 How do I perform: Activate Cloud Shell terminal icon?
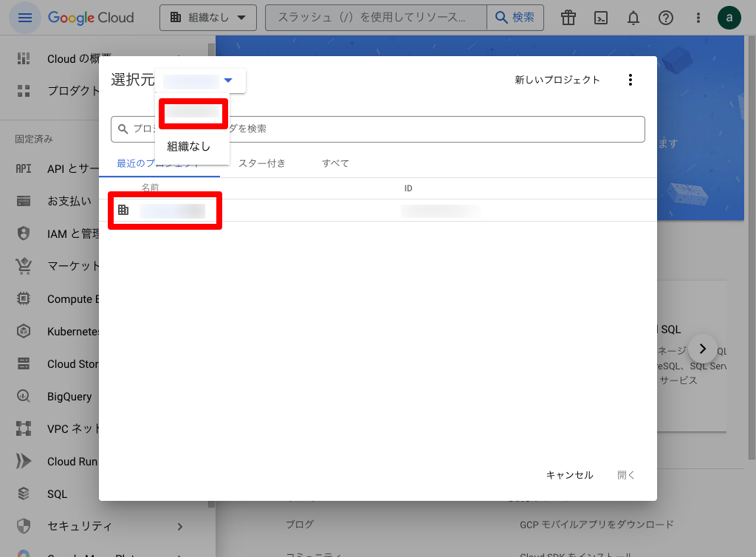coord(601,18)
